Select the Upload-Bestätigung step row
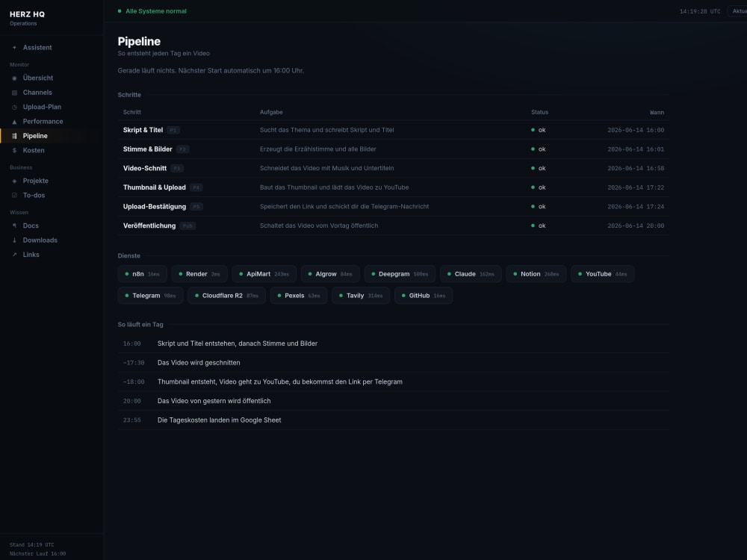Image resolution: width=747 pixels, height=560 pixels. pos(393,207)
